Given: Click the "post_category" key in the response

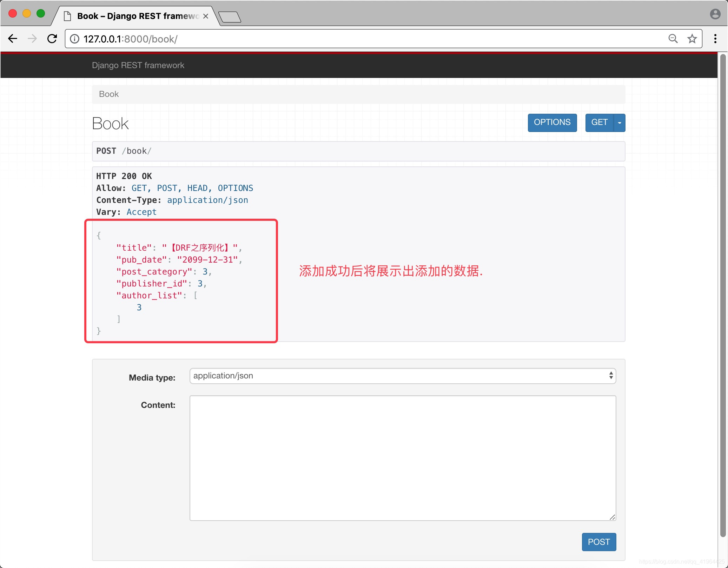Looking at the screenshot, I should coord(154,272).
